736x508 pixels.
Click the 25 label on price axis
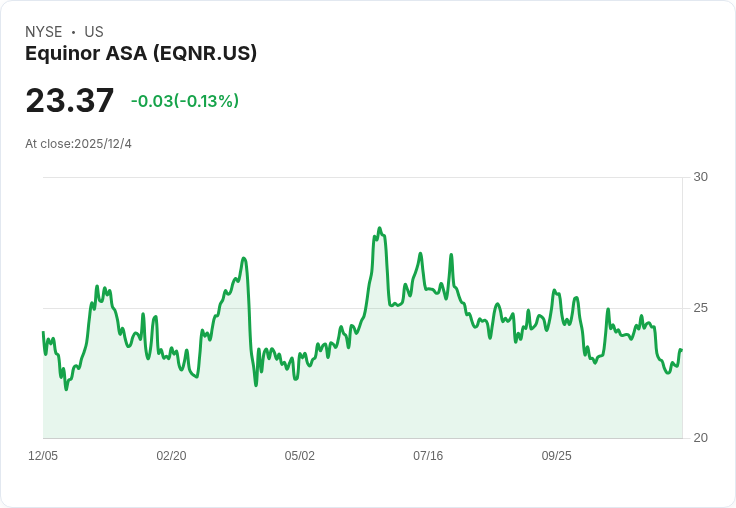pyautogui.click(x=700, y=308)
